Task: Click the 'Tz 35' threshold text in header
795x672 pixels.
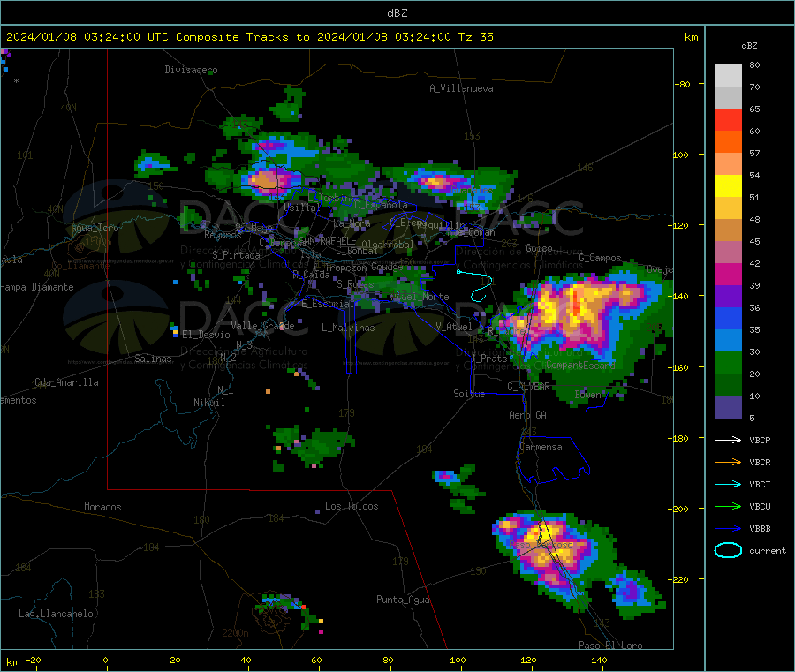Action: pyautogui.click(x=475, y=37)
